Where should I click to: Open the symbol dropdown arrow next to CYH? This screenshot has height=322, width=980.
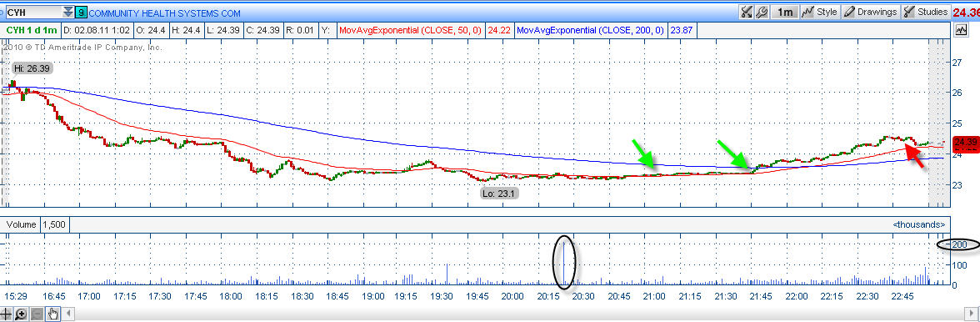pos(67,13)
